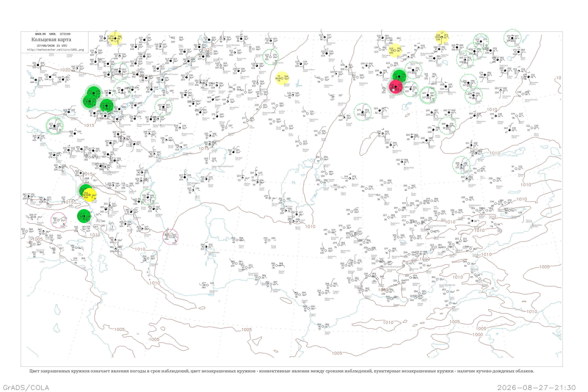Click the meteocenter.net UAOL.png URL
The width and height of the screenshot is (588, 392).
[55, 50]
